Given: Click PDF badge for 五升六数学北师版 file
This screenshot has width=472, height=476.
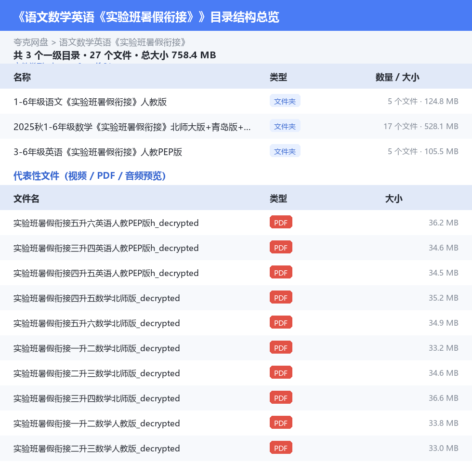Looking at the screenshot, I should pyautogui.click(x=281, y=322).
